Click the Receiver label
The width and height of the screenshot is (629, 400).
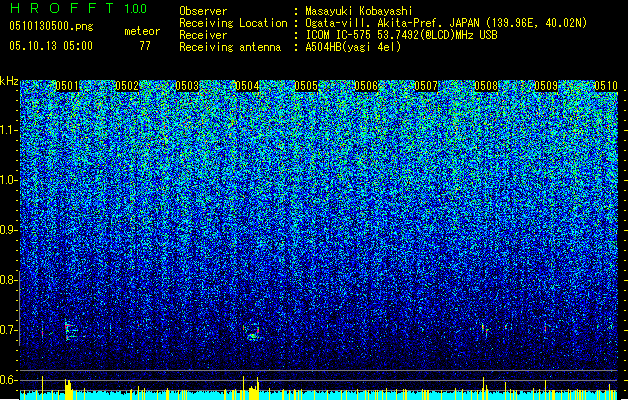click(x=203, y=35)
